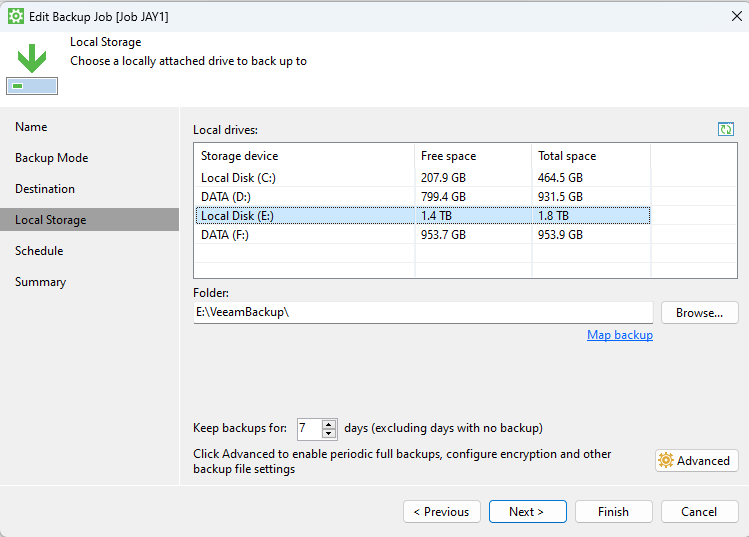Proceed with the Next button
This screenshot has height=537, width=749.
527,512
